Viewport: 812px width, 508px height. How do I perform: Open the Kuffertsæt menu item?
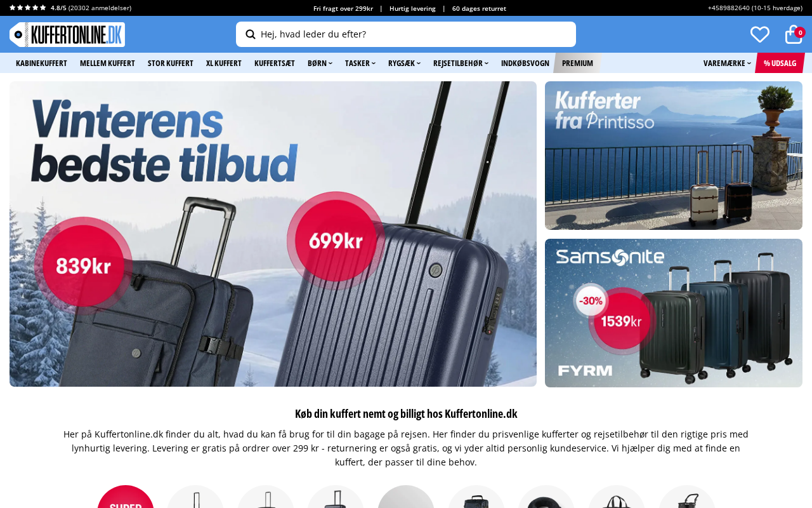275,63
